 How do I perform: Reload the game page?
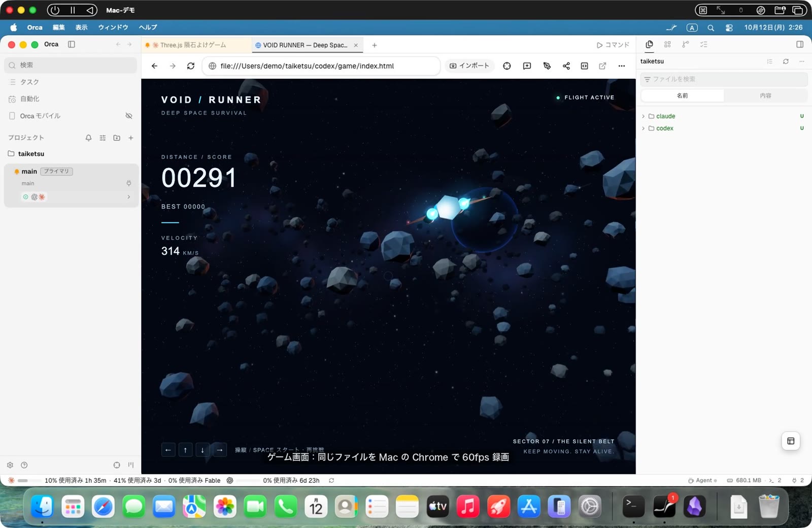(x=191, y=66)
